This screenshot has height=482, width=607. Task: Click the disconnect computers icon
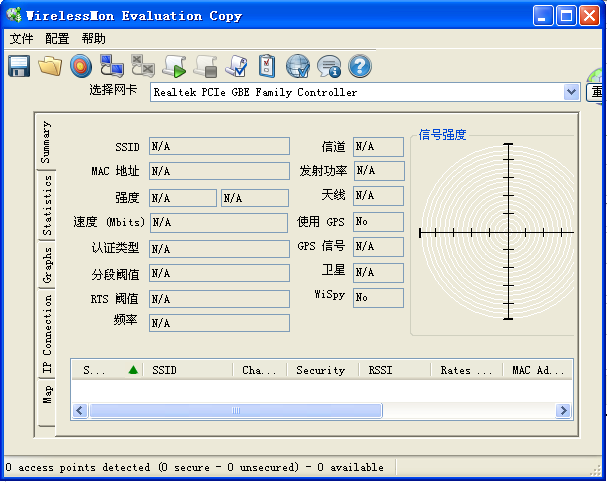(143, 65)
